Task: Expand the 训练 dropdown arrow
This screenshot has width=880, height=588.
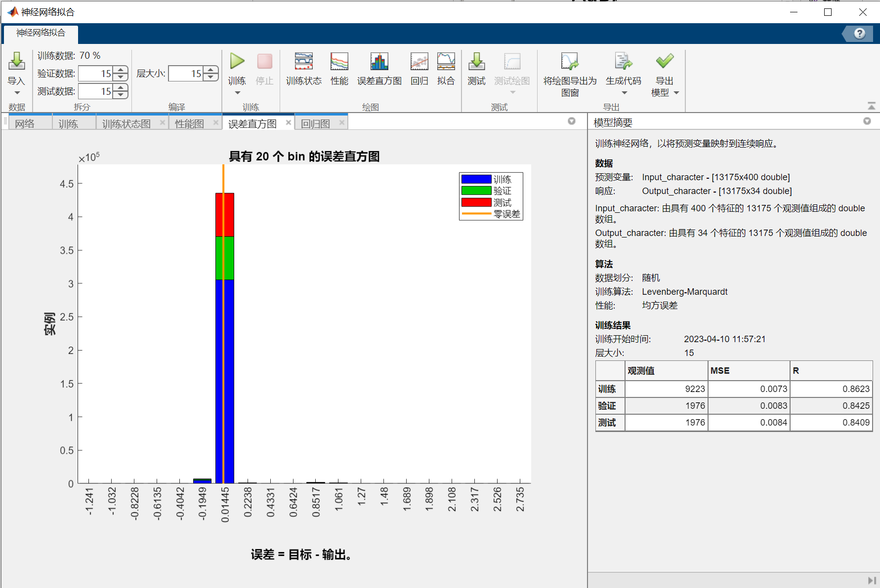Action: (237, 93)
